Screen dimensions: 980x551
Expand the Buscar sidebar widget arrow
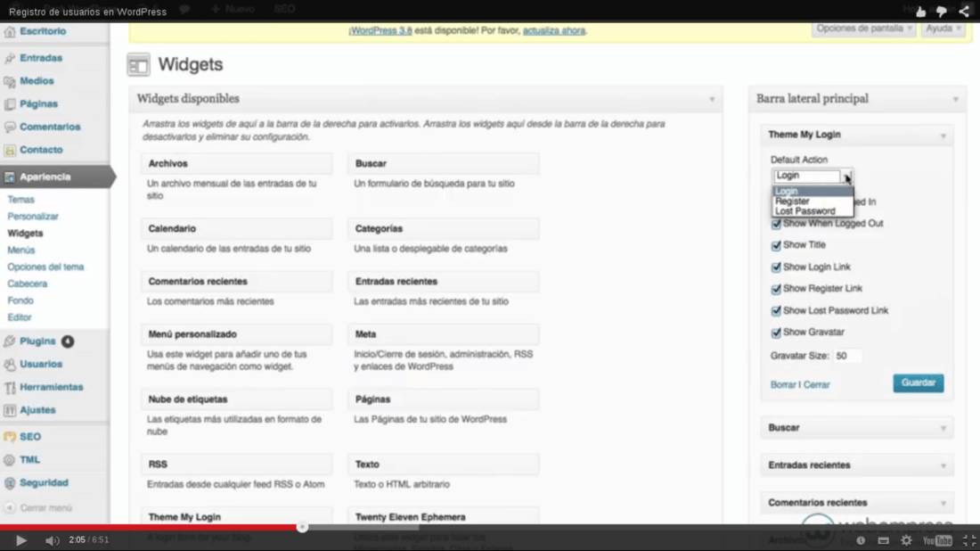[943, 429]
